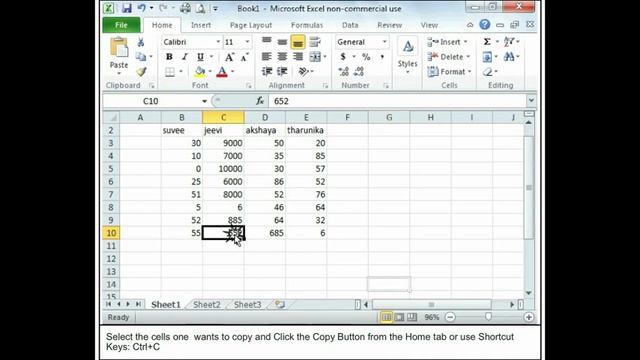
Task: Click the Increase Font Size icon
Action: point(229,57)
